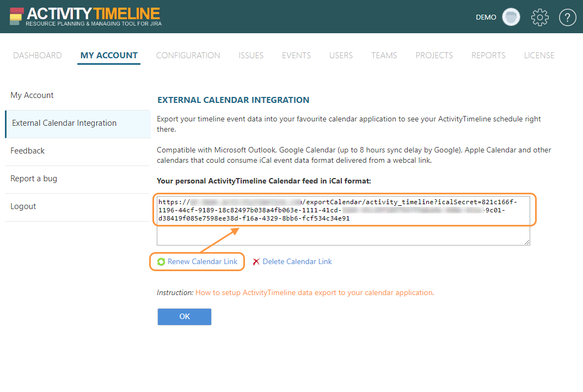Open the help question mark icon
Viewport: 583px width, 392px height.
point(567,17)
